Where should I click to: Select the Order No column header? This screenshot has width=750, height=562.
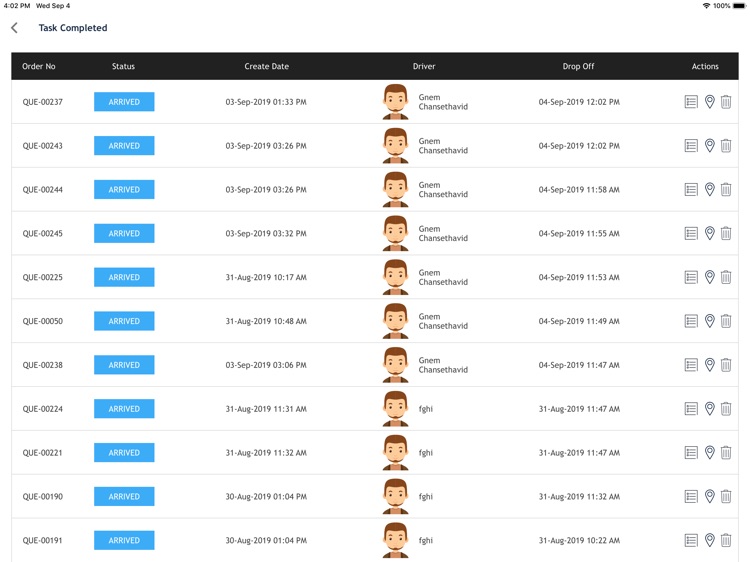pos(39,66)
